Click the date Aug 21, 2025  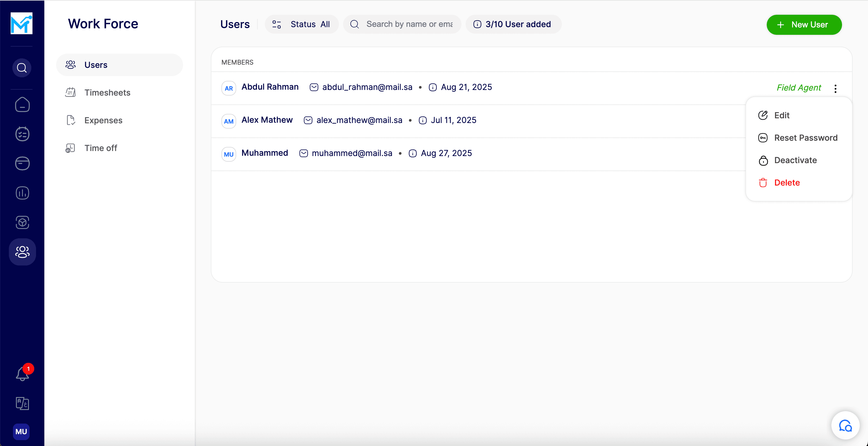(466, 87)
